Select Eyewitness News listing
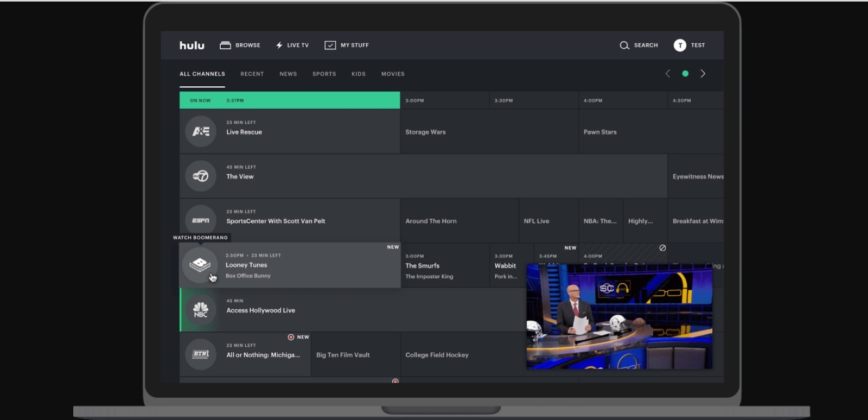Image resolution: width=868 pixels, height=420 pixels. tap(696, 176)
